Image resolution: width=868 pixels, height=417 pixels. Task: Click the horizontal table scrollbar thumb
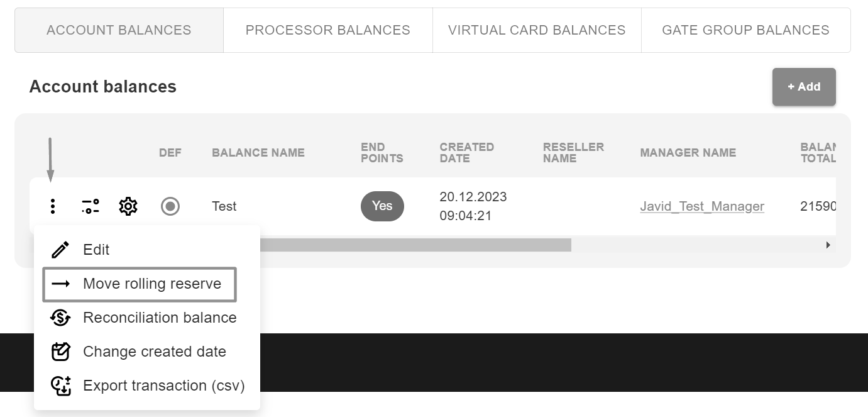click(x=415, y=245)
